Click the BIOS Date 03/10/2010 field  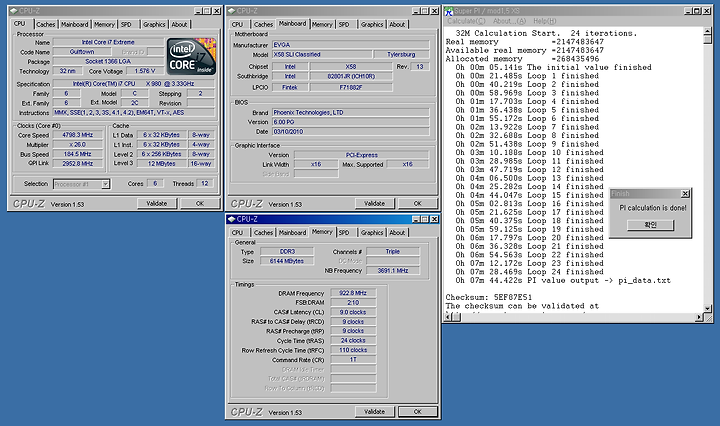pyautogui.click(x=350, y=132)
